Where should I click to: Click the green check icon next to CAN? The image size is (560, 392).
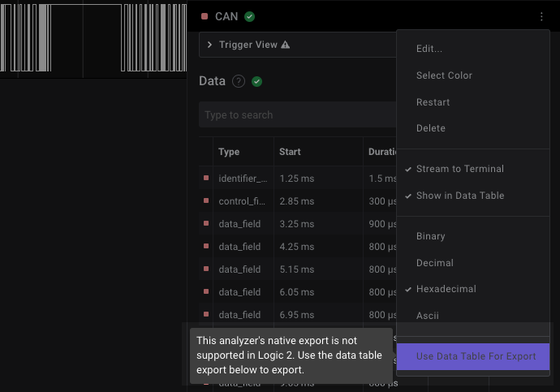[x=250, y=16]
